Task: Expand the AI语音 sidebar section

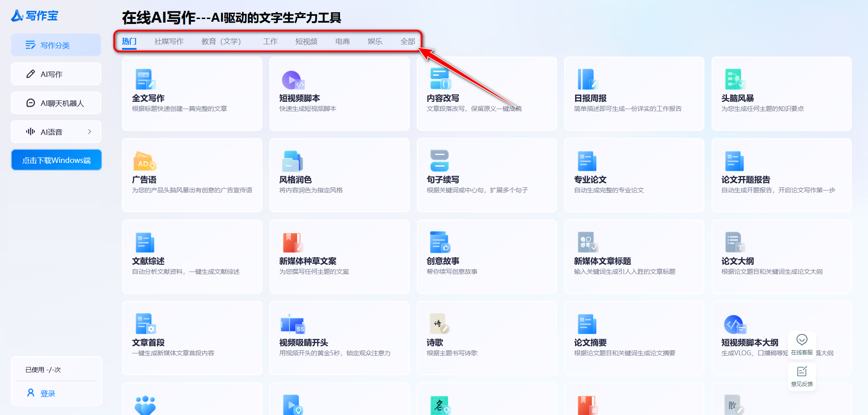Action: point(56,132)
